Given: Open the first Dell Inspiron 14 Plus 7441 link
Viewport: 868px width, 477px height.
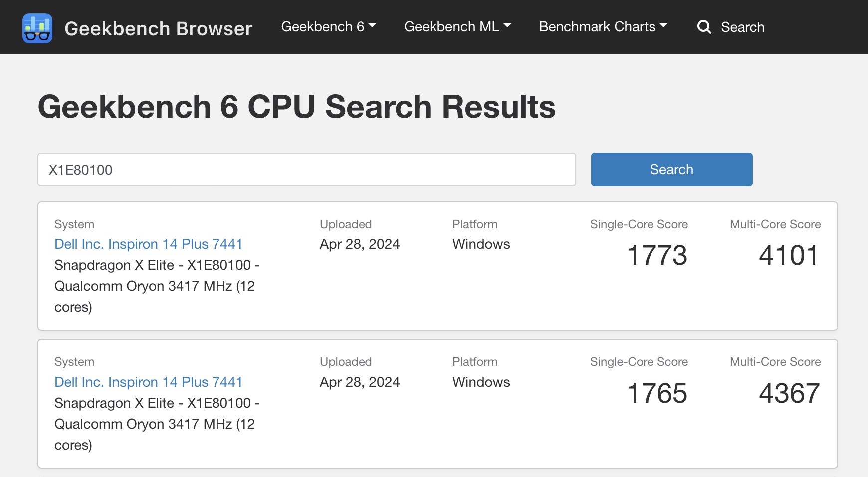Looking at the screenshot, I should 148,244.
